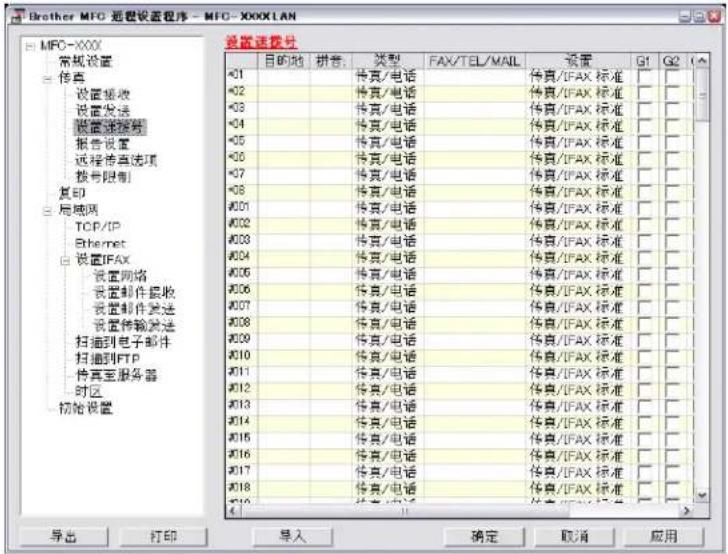Enable G2 for speed dial *08
728x554 pixels.
click(671, 192)
